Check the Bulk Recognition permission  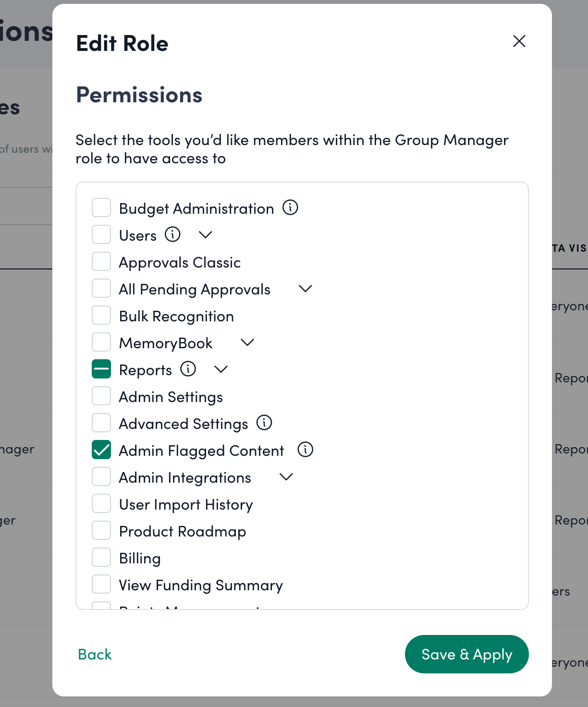pyautogui.click(x=101, y=316)
